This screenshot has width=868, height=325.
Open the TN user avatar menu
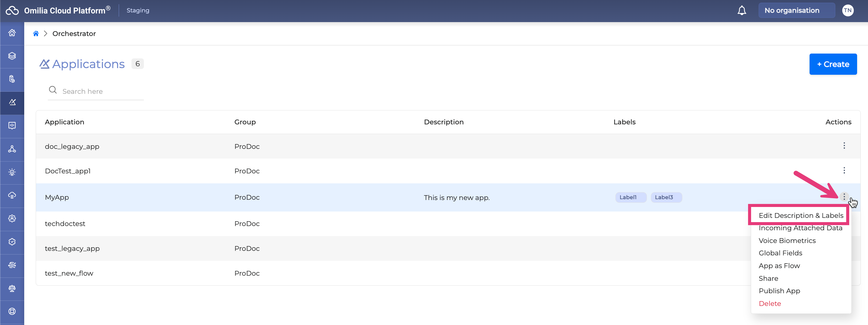(848, 11)
